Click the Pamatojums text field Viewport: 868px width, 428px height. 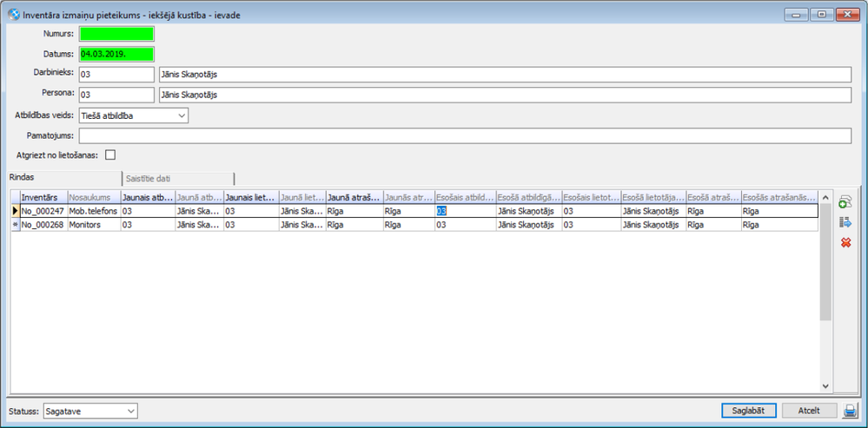pos(465,135)
